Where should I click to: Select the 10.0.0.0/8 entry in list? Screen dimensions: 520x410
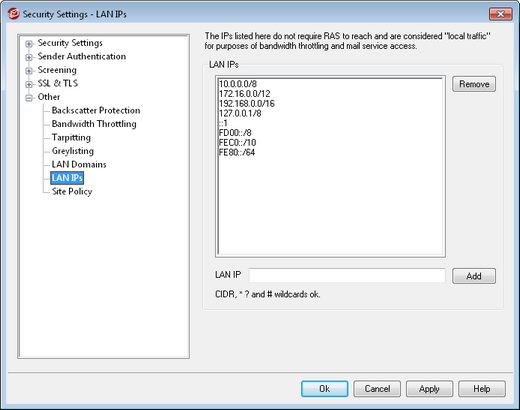tap(238, 84)
